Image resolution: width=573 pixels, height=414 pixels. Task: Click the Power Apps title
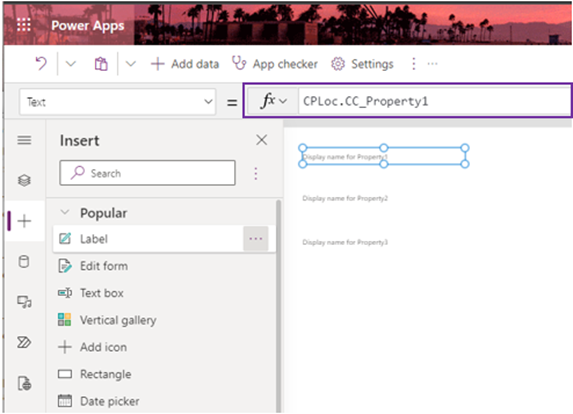pyautogui.click(x=88, y=26)
